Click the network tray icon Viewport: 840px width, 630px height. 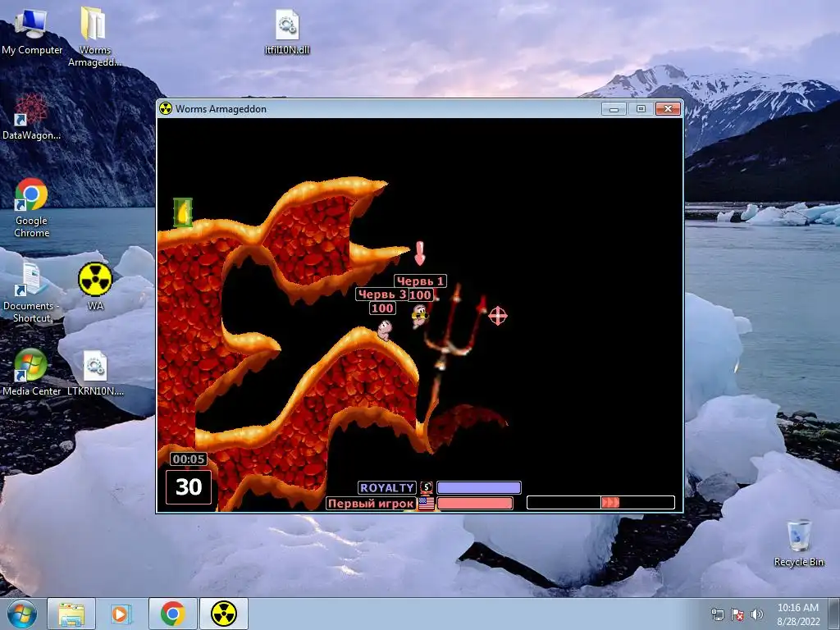coord(717,614)
